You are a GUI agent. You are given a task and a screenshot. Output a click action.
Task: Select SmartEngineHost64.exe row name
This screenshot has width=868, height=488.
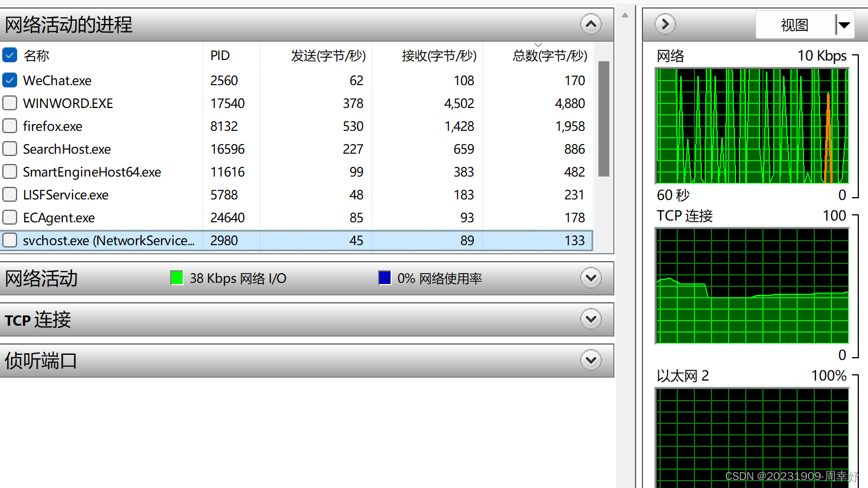92,172
